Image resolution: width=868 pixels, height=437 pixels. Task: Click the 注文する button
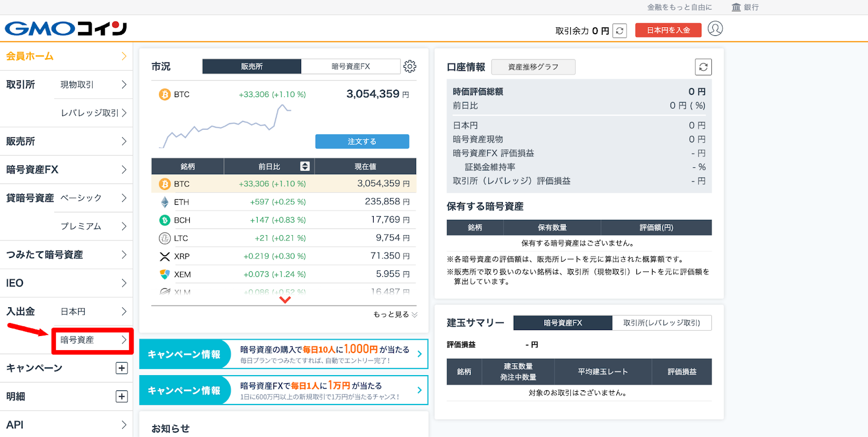(x=362, y=141)
